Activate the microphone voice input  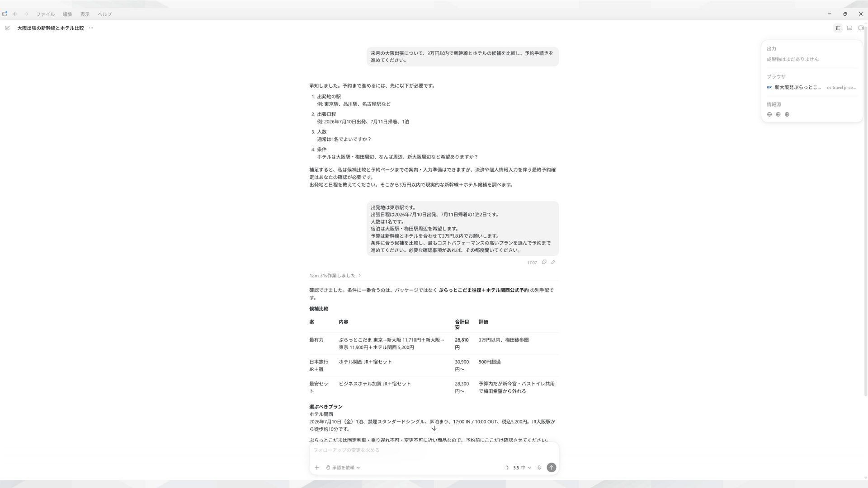click(x=539, y=468)
